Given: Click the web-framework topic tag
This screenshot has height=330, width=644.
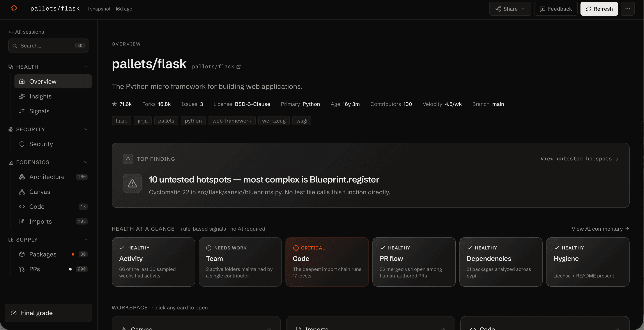Looking at the screenshot, I should click(232, 121).
